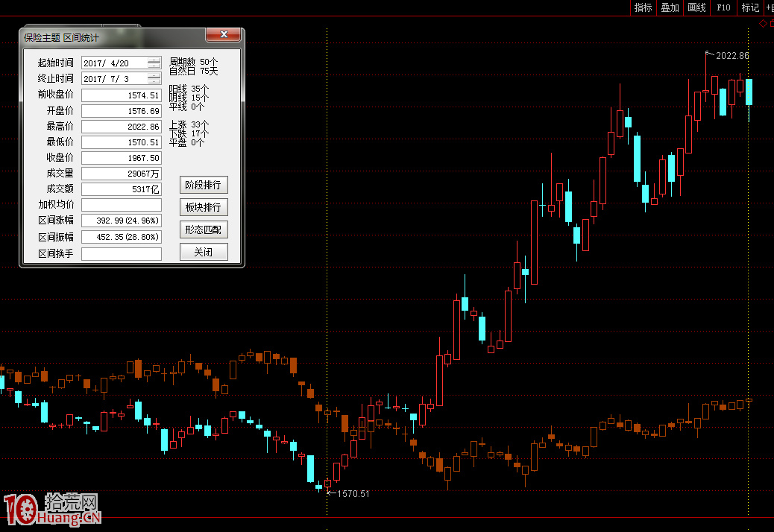Open the 指标 indicator toolbar button
This screenshot has height=532, width=774.
pyautogui.click(x=643, y=7)
